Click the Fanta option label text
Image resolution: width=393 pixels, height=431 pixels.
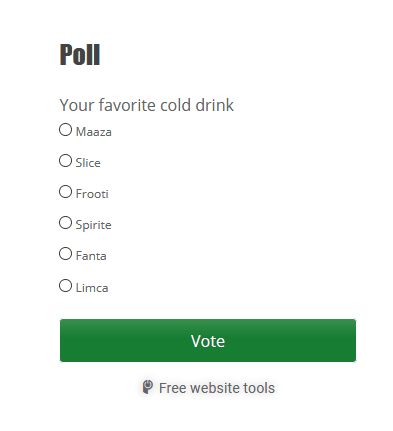click(x=91, y=256)
